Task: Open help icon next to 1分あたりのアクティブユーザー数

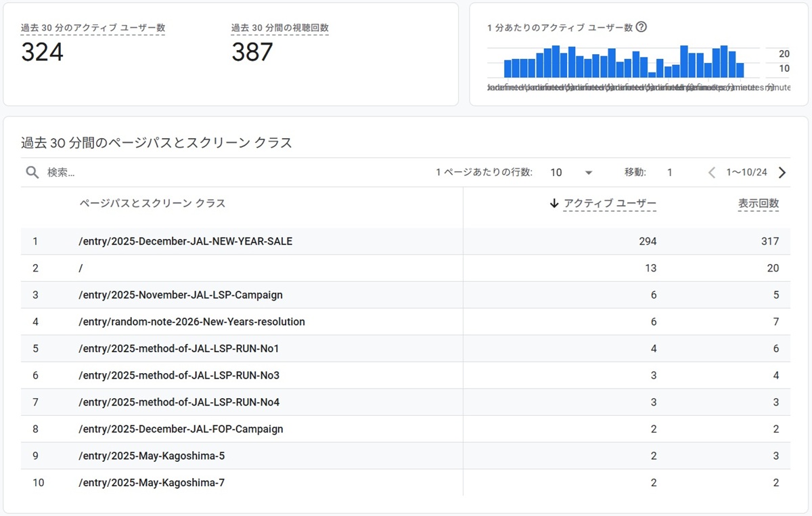Action: (641, 27)
